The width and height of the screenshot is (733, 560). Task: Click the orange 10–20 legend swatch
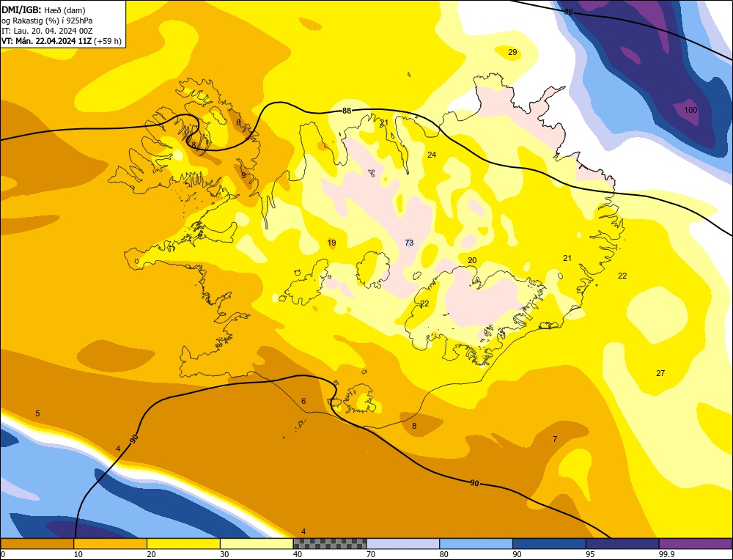coord(111,544)
